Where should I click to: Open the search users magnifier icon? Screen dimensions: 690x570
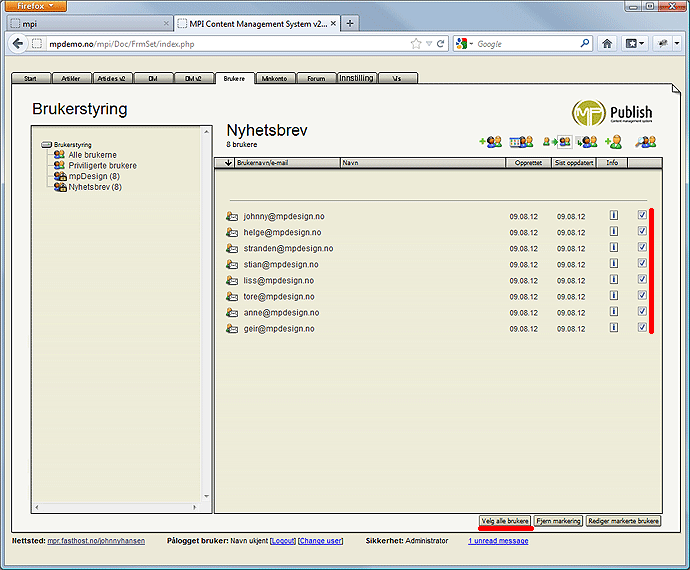646,142
